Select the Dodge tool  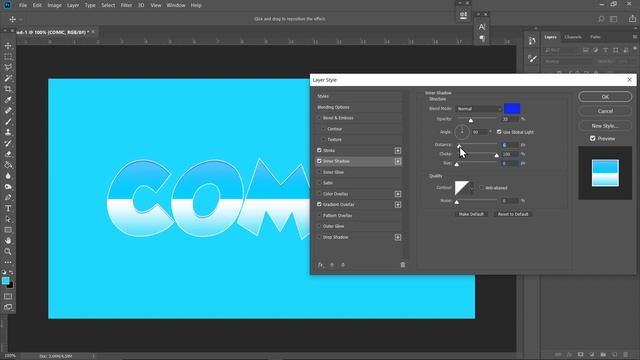[8, 187]
